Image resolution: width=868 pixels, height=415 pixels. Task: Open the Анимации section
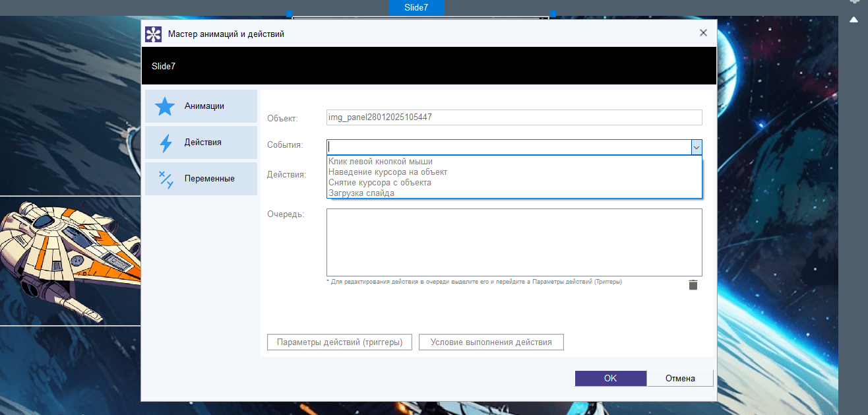tap(201, 106)
